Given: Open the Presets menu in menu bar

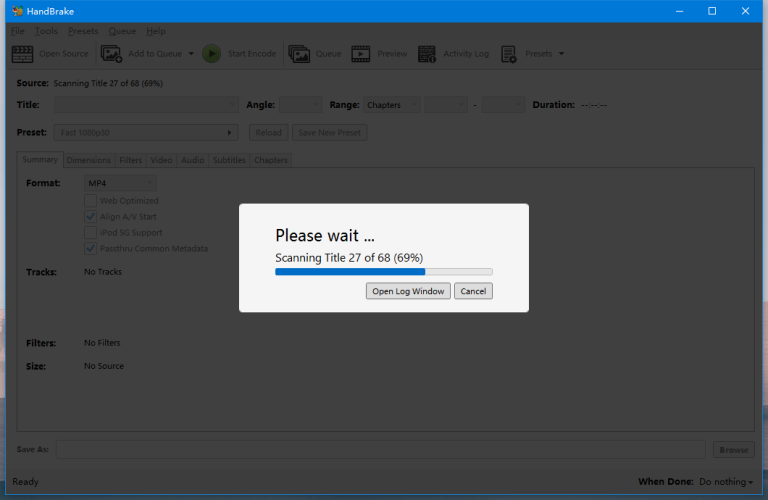Looking at the screenshot, I should coord(83,31).
